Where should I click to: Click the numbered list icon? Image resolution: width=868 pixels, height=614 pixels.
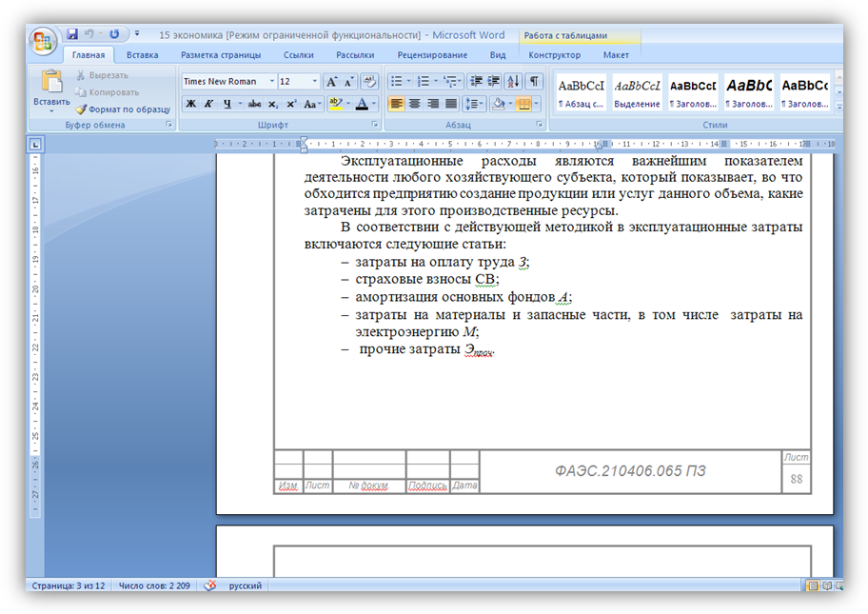(423, 82)
